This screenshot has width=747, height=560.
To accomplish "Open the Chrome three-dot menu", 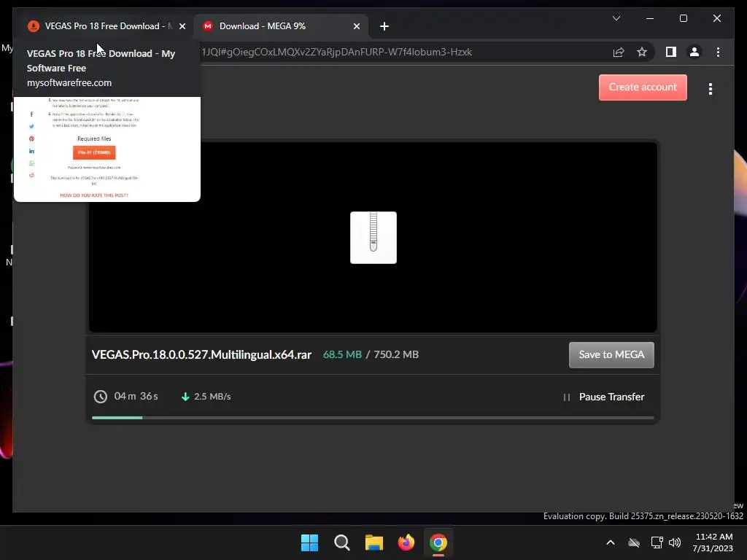I will (718, 52).
